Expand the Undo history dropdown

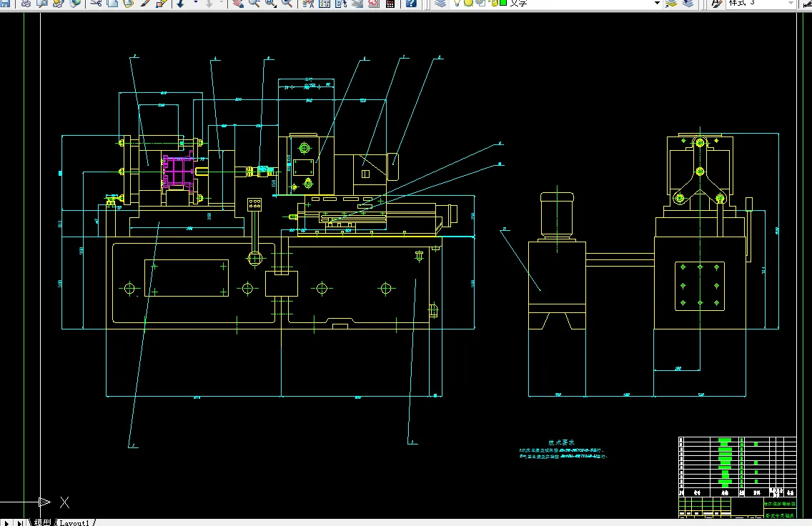pos(195,3)
